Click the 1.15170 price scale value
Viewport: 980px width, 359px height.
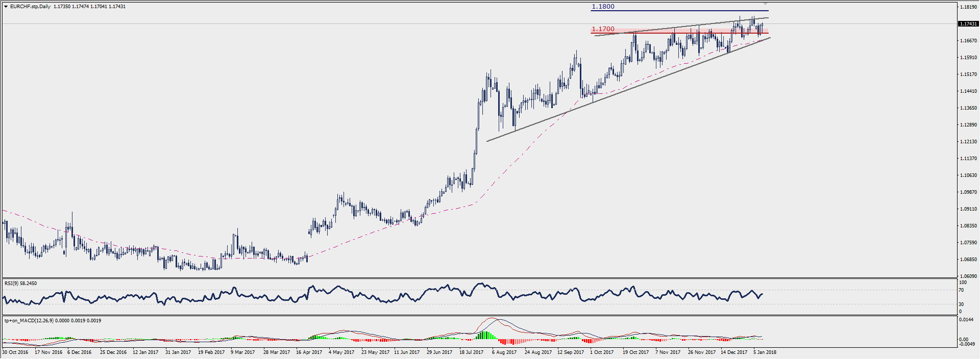(968, 74)
